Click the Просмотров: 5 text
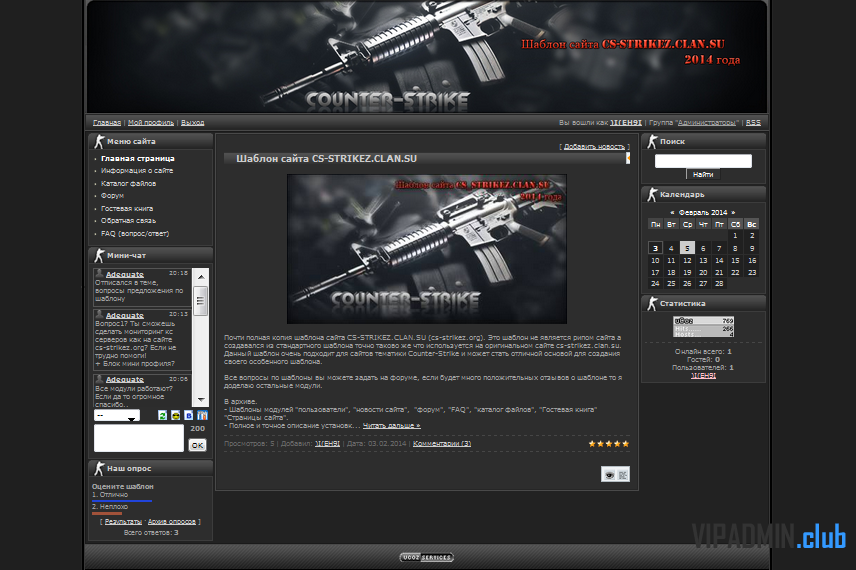 click(249, 443)
